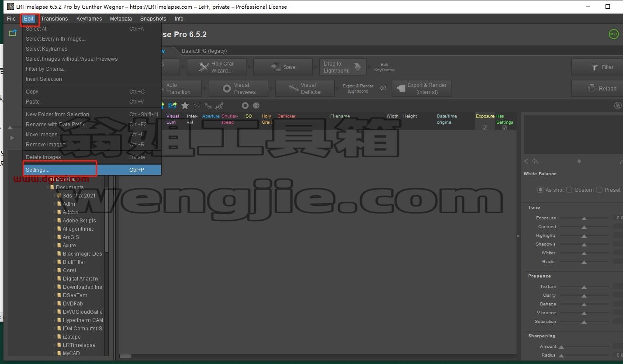Expand the BluffTitler folder

[x=55, y=262]
